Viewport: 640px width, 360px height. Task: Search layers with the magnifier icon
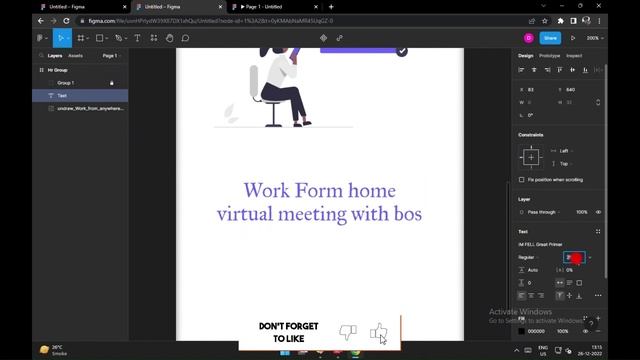tap(41, 56)
